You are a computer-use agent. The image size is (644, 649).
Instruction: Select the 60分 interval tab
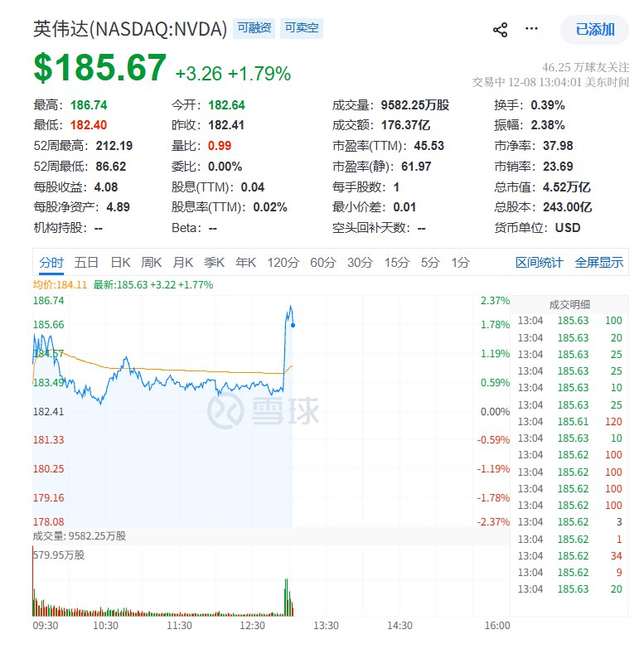(323, 263)
